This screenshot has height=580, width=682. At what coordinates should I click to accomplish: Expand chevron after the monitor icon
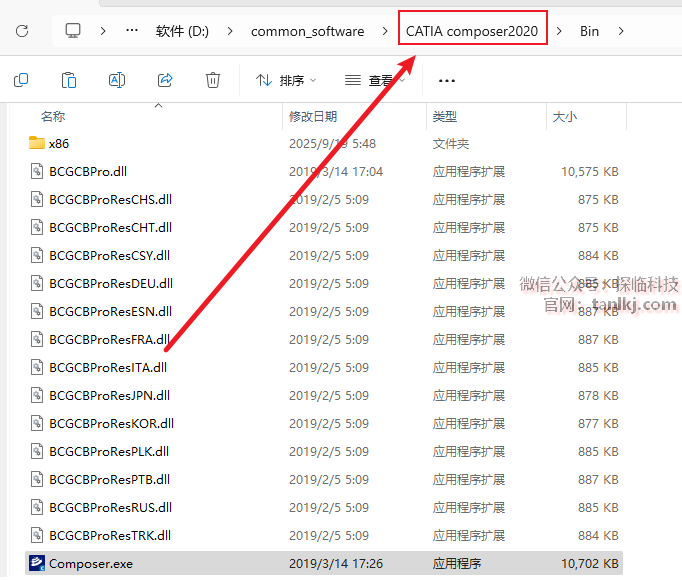(x=103, y=31)
